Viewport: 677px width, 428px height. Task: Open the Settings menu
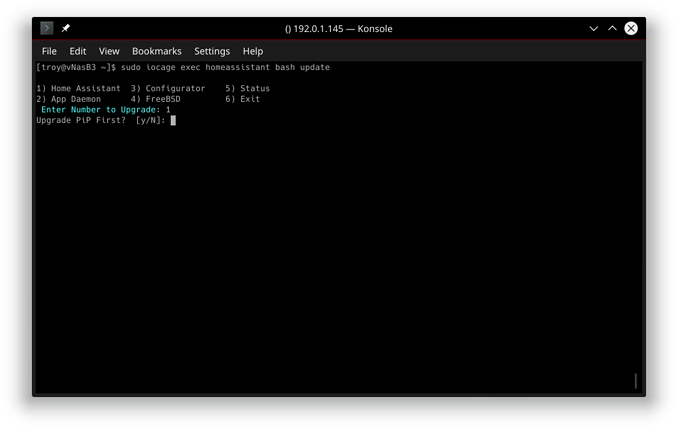click(x=212, y=51)
